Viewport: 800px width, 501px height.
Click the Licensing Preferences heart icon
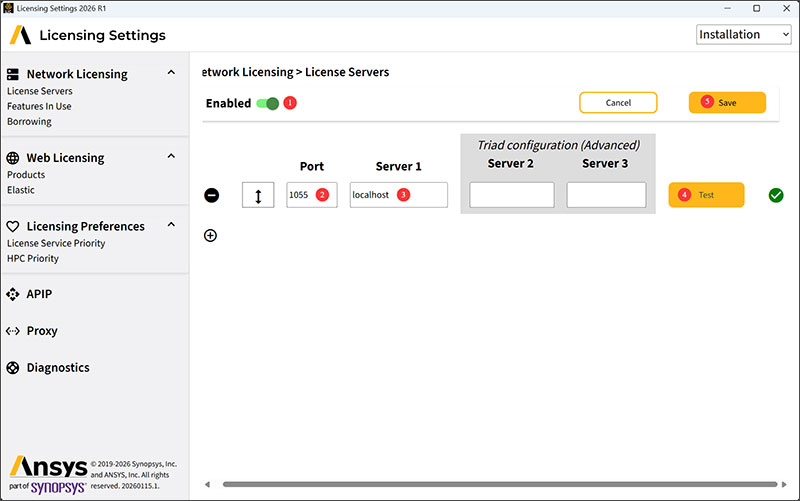pyautogui.click(x=13, y=226)
